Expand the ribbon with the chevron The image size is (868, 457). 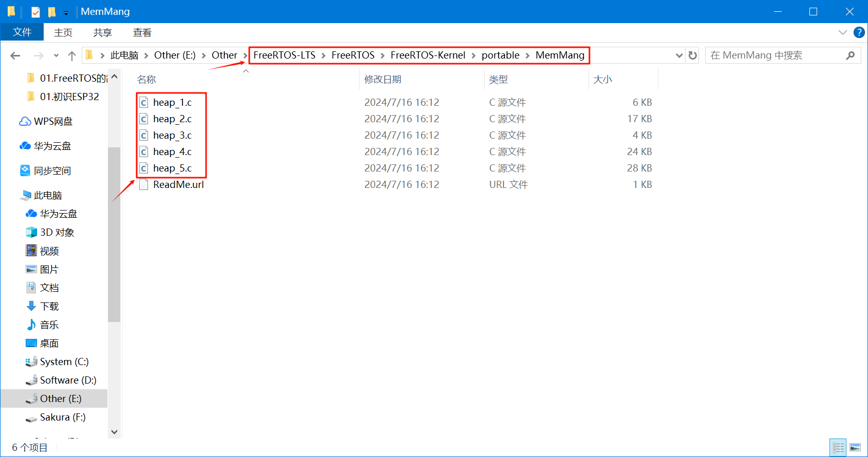point(843,32)
